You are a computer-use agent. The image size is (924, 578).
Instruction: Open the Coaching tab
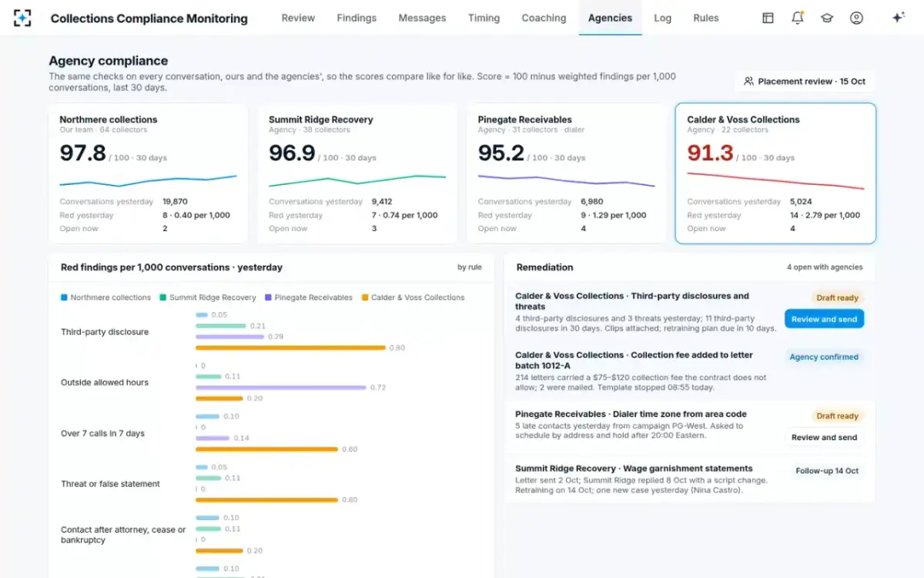pos(544,18)
